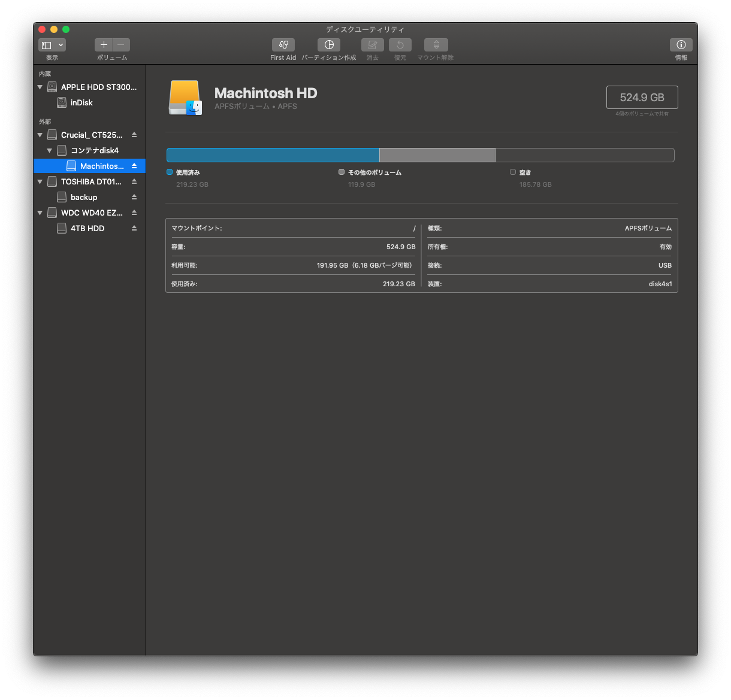The height and width of the screenshot is (700, 731).
Task: Click the 装置 disk4s1 row
Action: (549, 284)
